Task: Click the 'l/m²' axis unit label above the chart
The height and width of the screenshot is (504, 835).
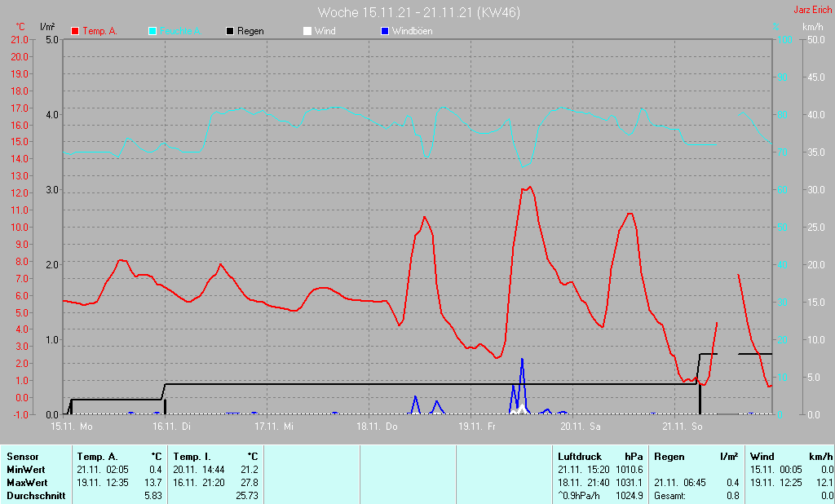Action: click(x=47, y=27)
